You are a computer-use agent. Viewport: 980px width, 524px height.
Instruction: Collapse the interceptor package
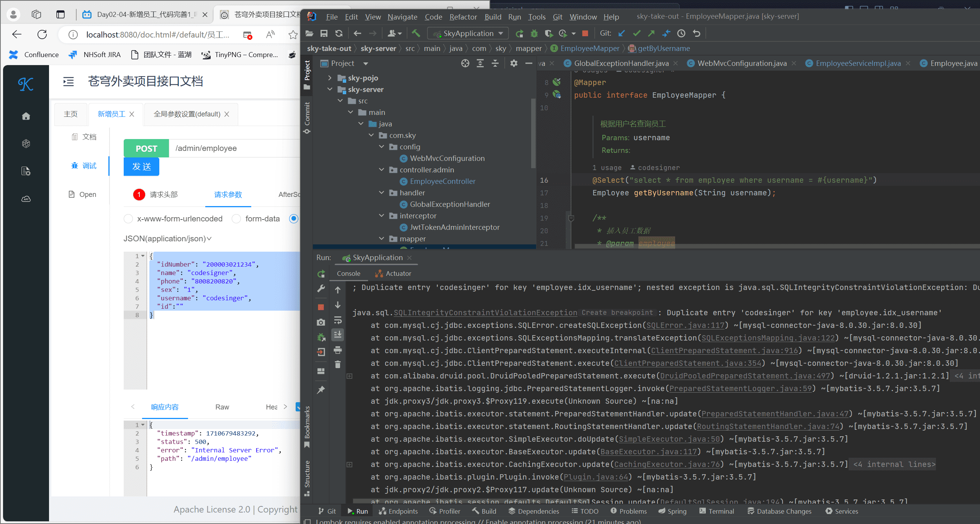click(381, 216)
